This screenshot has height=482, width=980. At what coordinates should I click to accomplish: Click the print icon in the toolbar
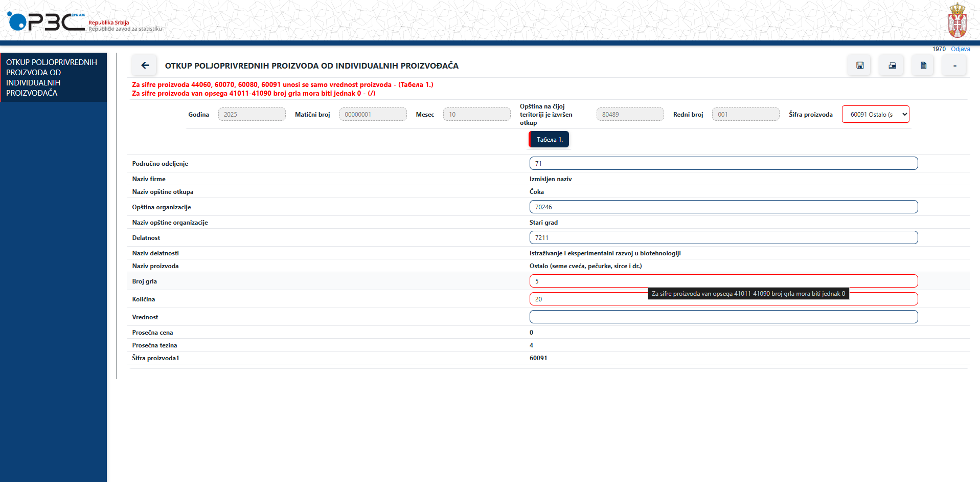(x=891, y=65)
